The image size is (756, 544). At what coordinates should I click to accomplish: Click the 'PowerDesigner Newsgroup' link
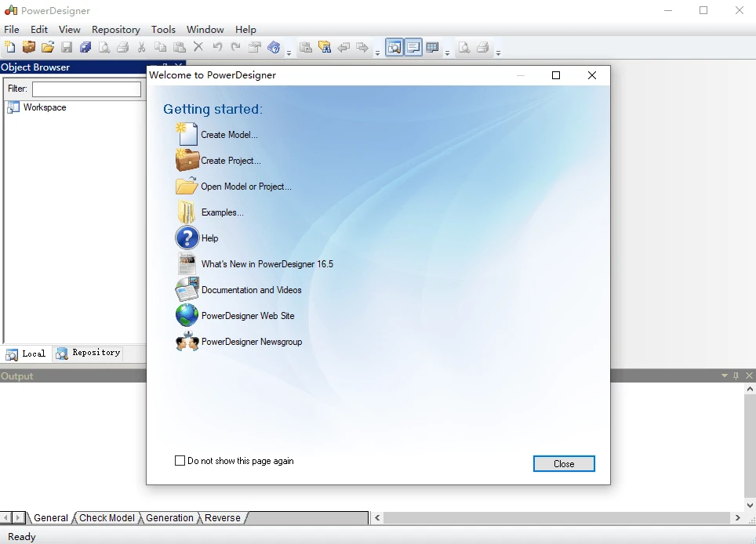[252, 342]
